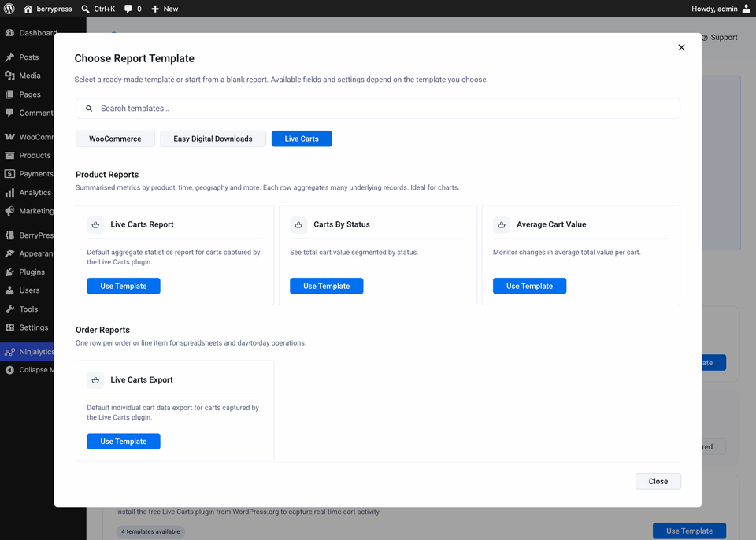
Task: Click the WooCommerce icon in sidebar
Action: (9, 137)
